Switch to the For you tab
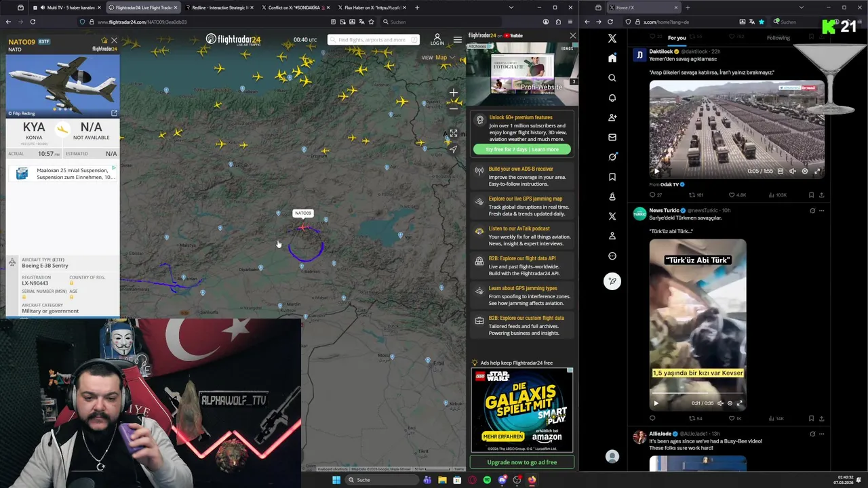Image resolution: width=868 pixels, height=488 pixels. [677, 38]
